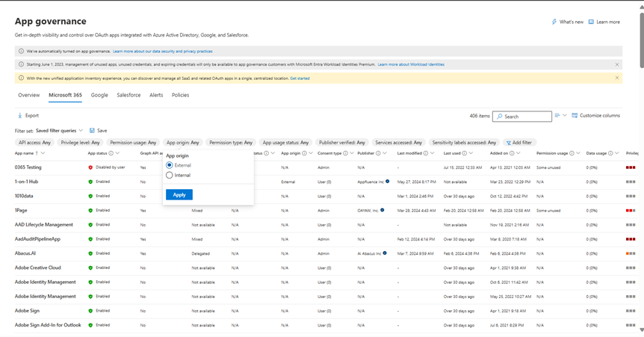Select the External app origin option
The width and height of the screenshot is (644, 337).
[x=169, y=165]
